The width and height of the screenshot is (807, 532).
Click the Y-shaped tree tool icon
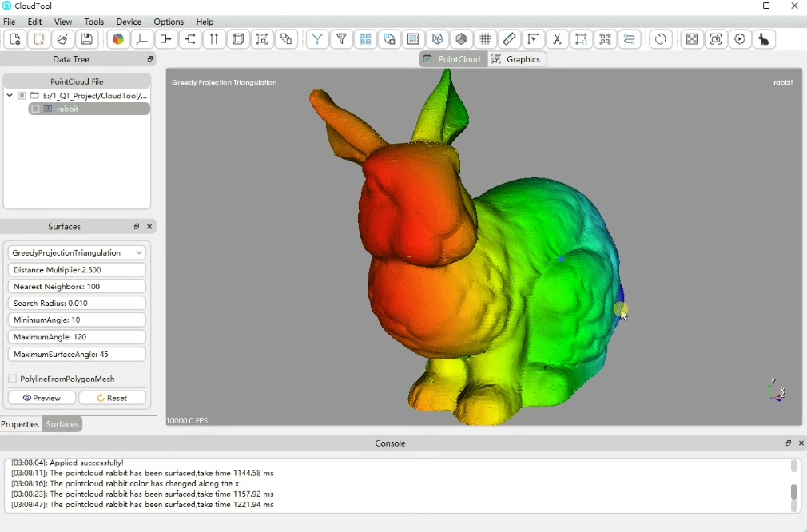pos(317,39)
